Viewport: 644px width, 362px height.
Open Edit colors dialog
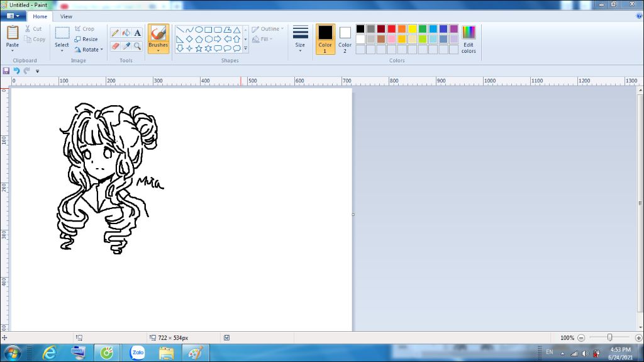[x=468, y=39]
